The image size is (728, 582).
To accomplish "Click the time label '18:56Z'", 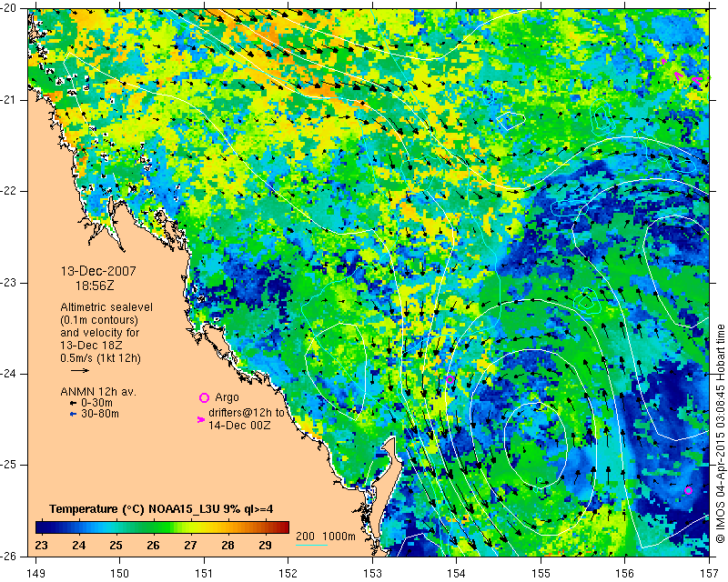I will (x=95, y=286).
